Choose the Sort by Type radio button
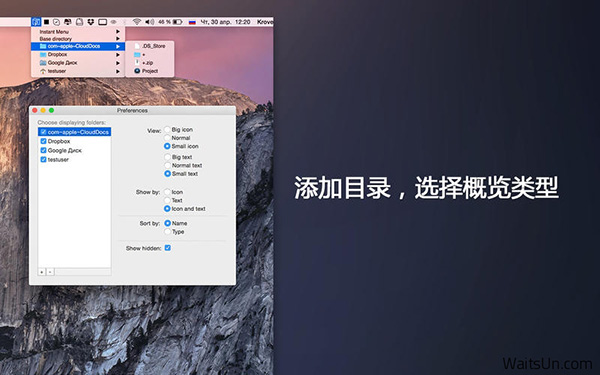 167,232
